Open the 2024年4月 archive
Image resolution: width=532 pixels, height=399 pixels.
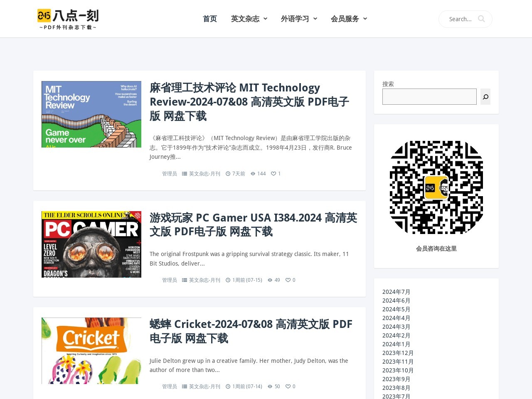coord(397,318)
